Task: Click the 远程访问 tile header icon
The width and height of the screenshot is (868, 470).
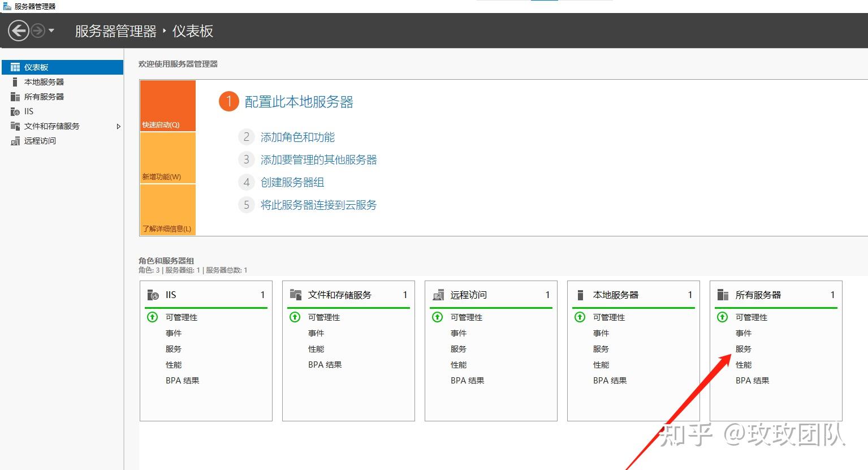Action: [438, 295]
